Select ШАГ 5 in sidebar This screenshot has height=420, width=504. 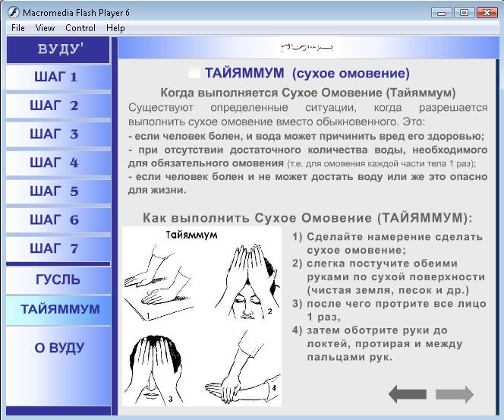[x=58, y=191]
